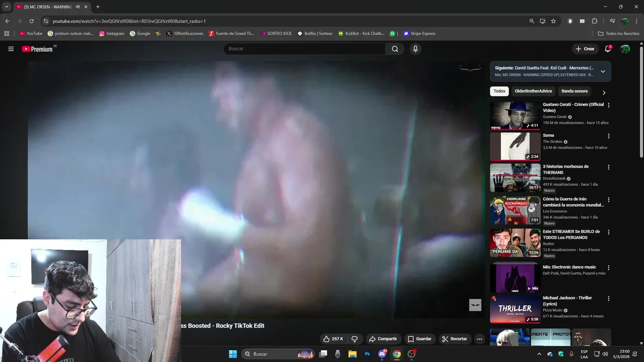The image size is (644, 362).
Task: Open the Strokes Soma video title
Action: pos(548,135)
